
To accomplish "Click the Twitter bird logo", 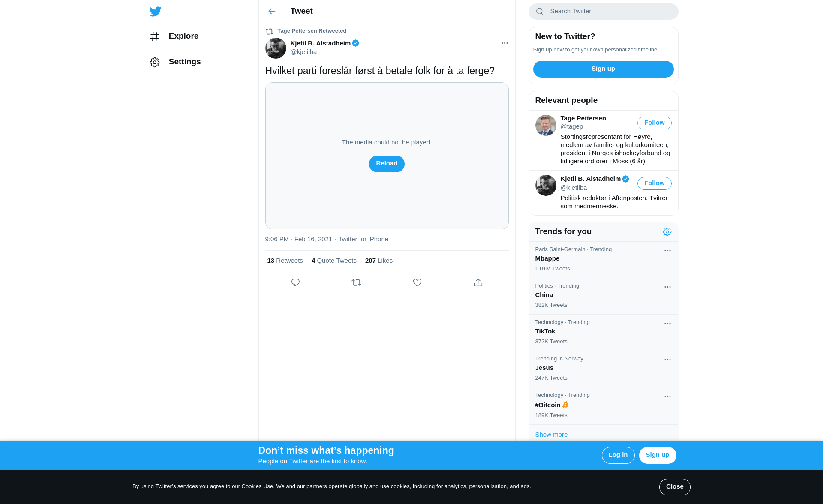I will click(x=155, y=12).
